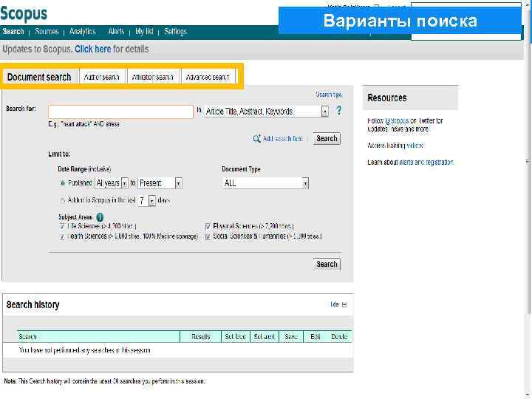Image resolution: width=532 pixels, height=399 pixels.
Task: Click the lower Search button below Subject Areas
Action: (327, 264)
